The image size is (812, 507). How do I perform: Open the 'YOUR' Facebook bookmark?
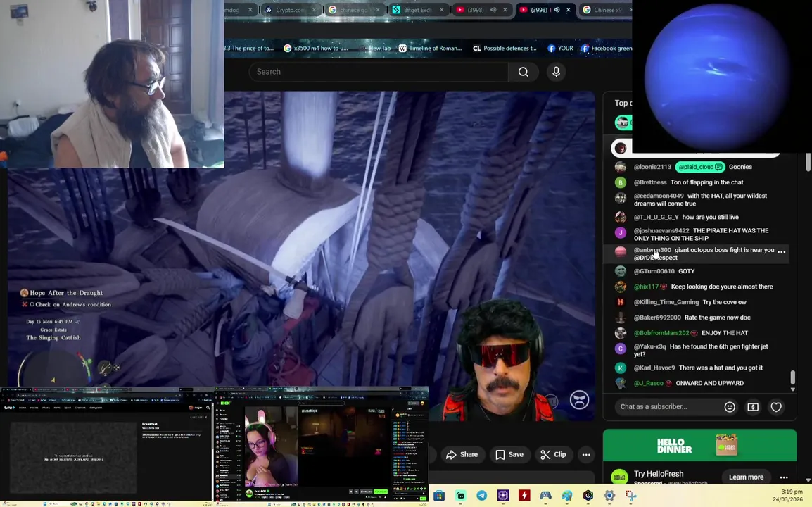560,48
